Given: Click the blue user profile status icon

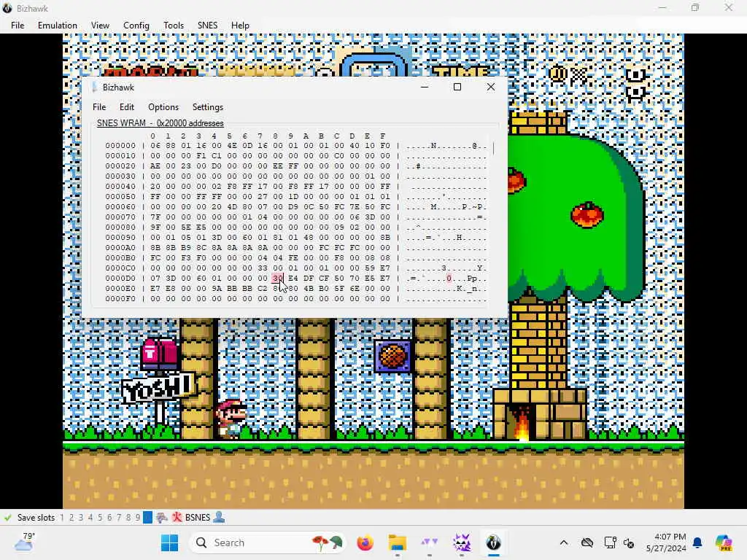Looking at the screenshot, I should point(219,517).
